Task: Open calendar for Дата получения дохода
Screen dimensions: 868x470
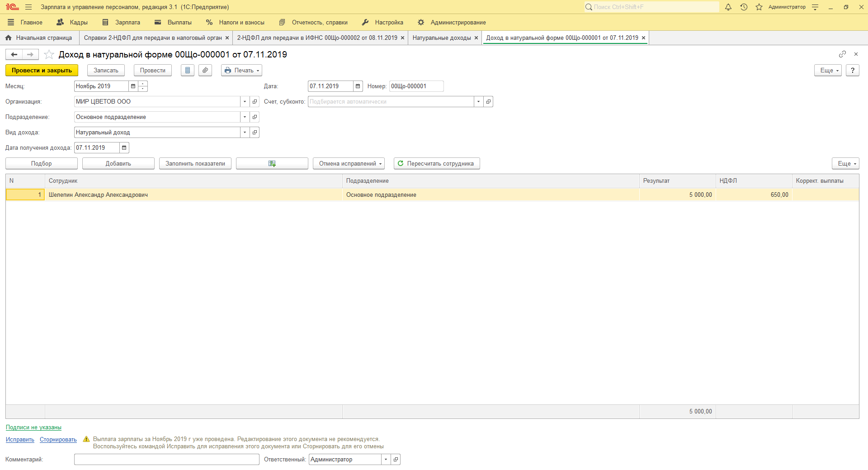Action: click(x=124, y=147)
